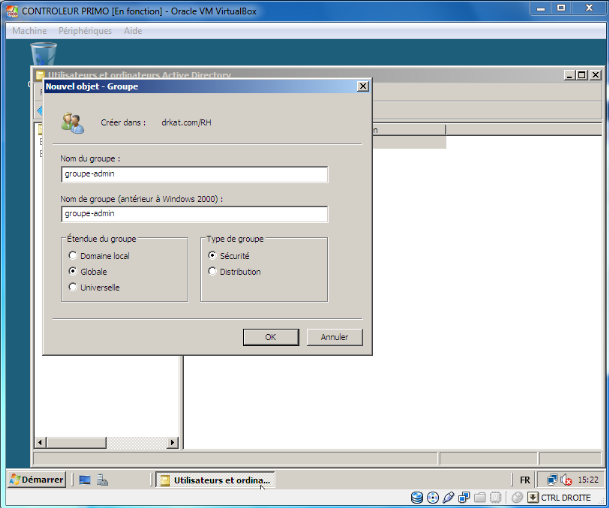Click the CTRL DROITE host key label

coord(566,498)
